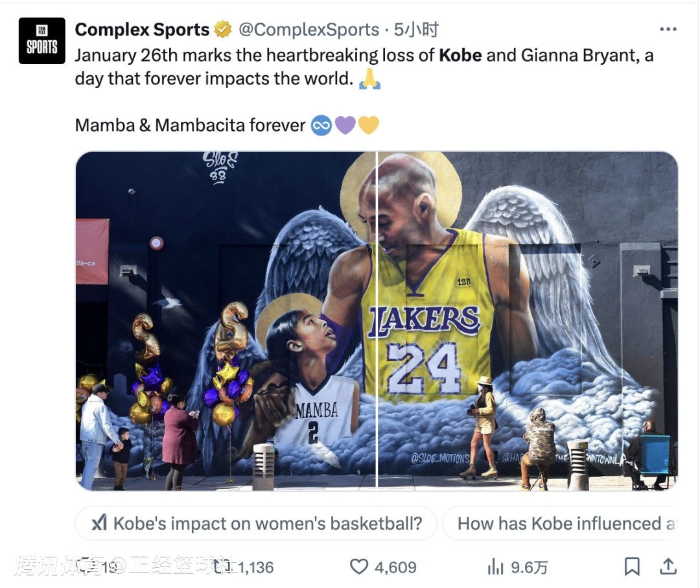Open the 5小时 timestamp link
The image size is (700, 588).
click(417, 30)
